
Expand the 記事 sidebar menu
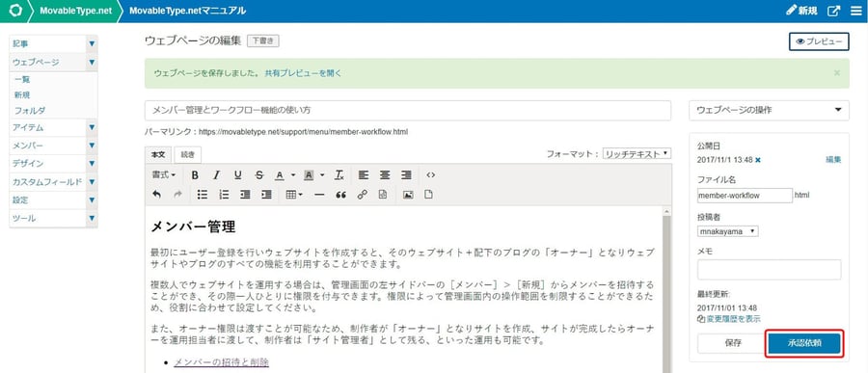(92, 43)
